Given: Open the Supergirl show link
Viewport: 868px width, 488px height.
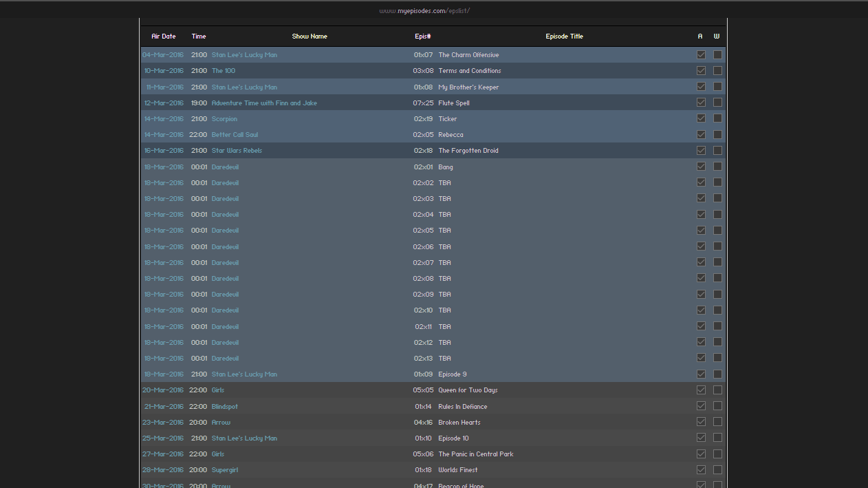Looking at the screenshot, I should 225,470.
